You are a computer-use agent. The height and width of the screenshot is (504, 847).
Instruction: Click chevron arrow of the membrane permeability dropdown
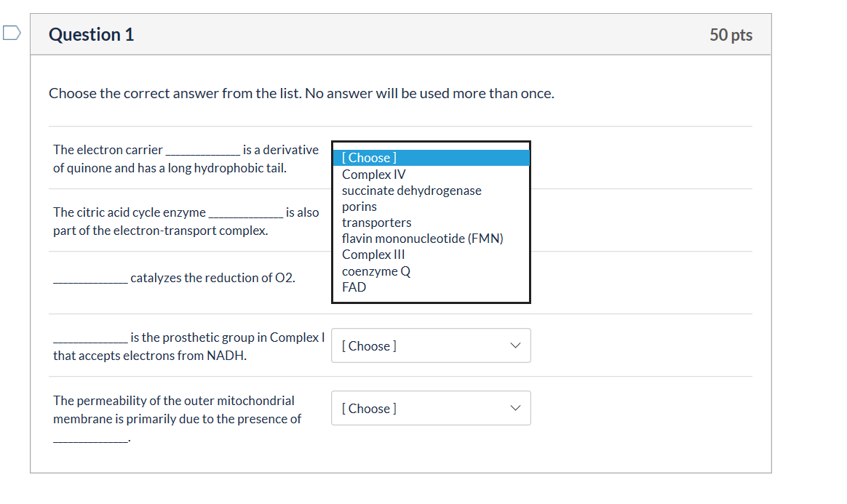pos(515,408)
